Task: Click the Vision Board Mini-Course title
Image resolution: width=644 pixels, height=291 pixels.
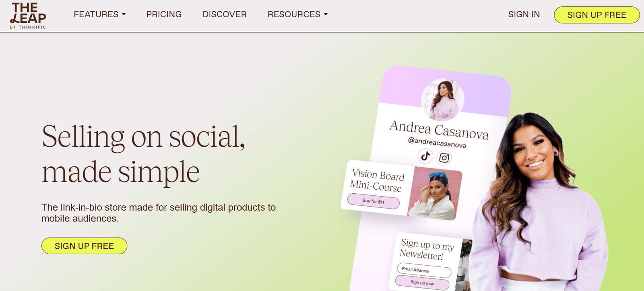Action: pyautogui.click(x=377, y=180)
